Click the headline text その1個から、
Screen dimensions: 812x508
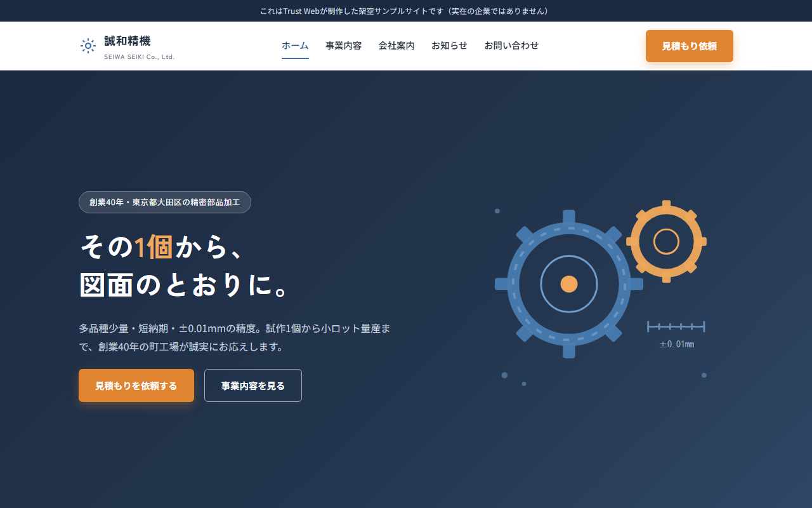[162, 246]
